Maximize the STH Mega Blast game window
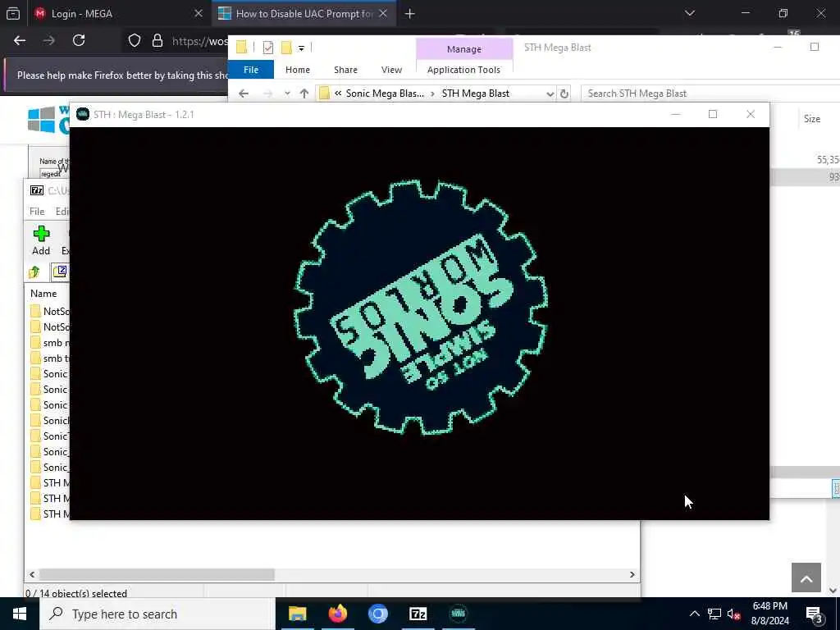 tap(713, 114)
